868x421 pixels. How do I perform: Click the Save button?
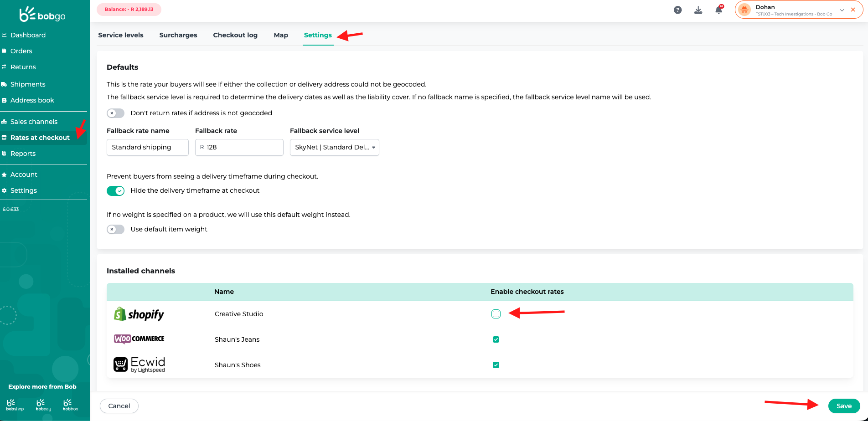click(x=844, y=406)
